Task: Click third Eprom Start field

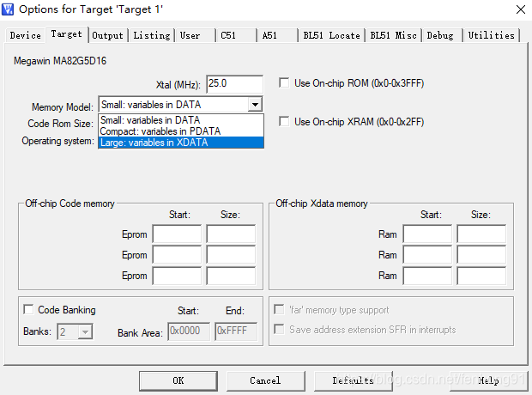Action: [177, 276]
